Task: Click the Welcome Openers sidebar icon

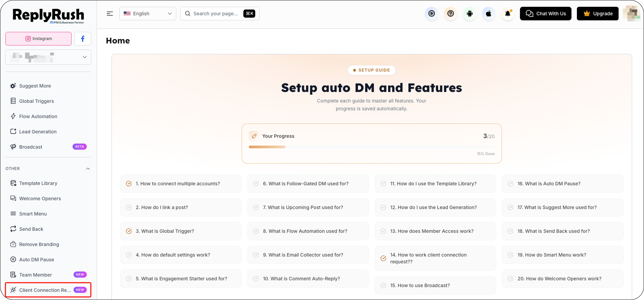Action: click(x=13, y=198)
